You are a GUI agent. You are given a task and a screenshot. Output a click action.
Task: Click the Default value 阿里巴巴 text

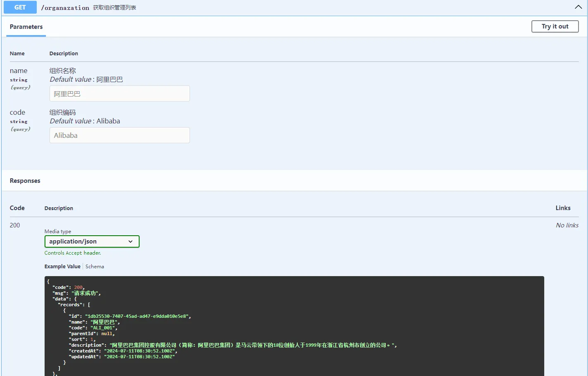tap(86, 79)
